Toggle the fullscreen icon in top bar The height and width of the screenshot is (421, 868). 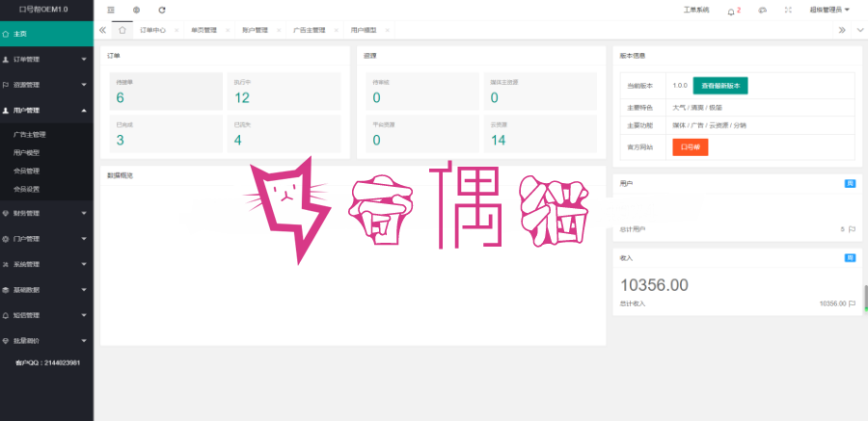tap(788, 10)
